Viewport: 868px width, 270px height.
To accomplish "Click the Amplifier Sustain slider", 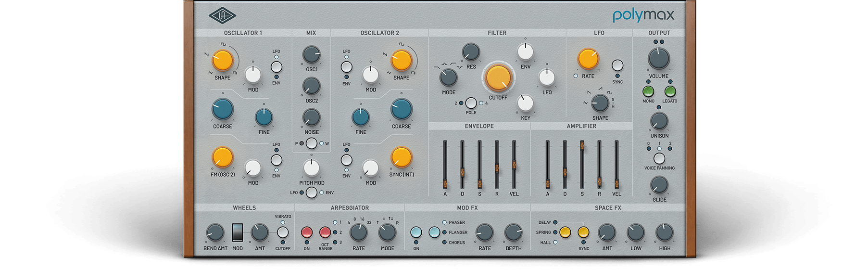I will pyautogui.click(x=582, y=145).
